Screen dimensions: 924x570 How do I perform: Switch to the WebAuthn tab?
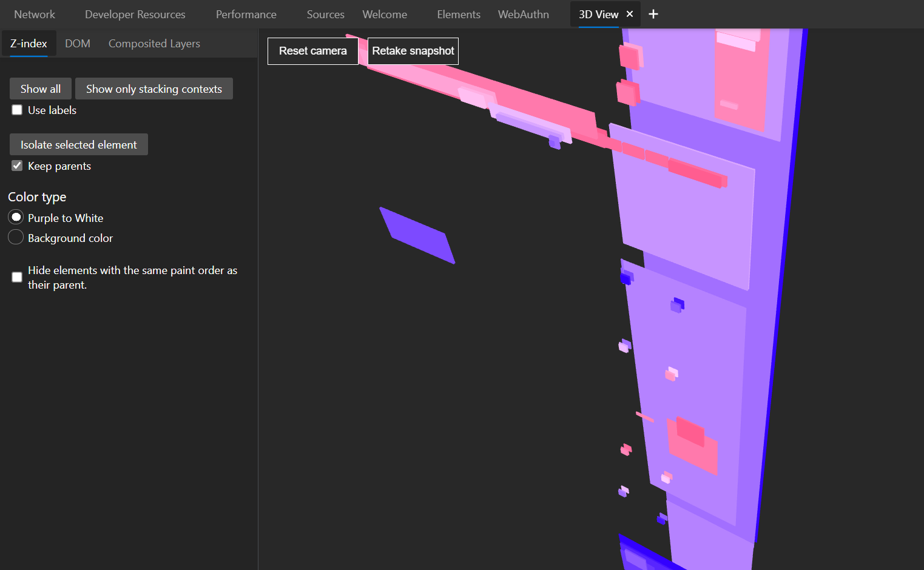524,14
